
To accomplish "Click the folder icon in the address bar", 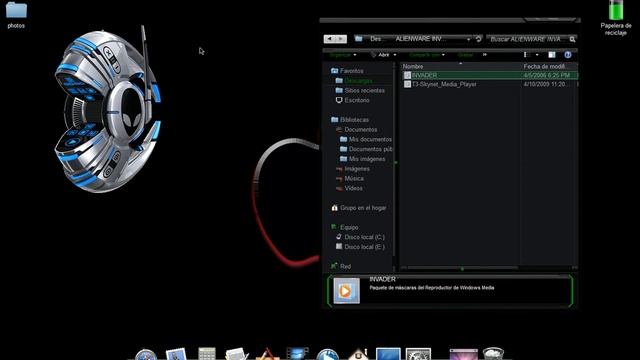I will coord(359,39).
